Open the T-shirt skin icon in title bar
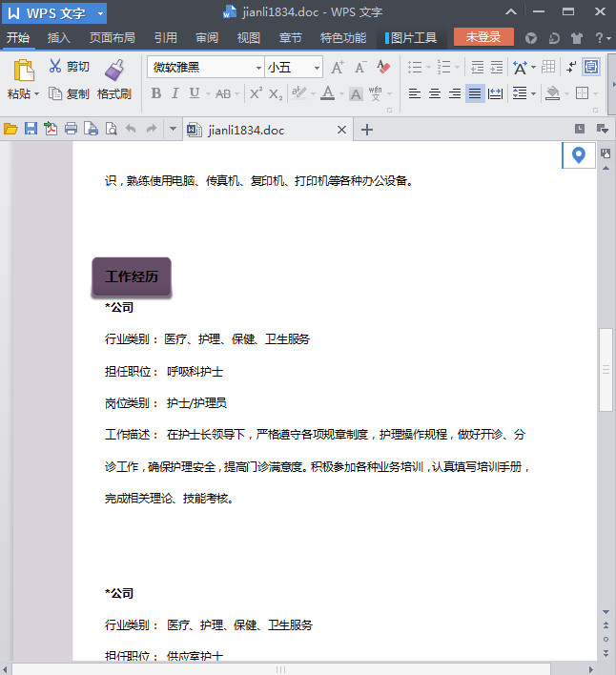This screenshot has height=675, width=616. (x=576, y=38)
